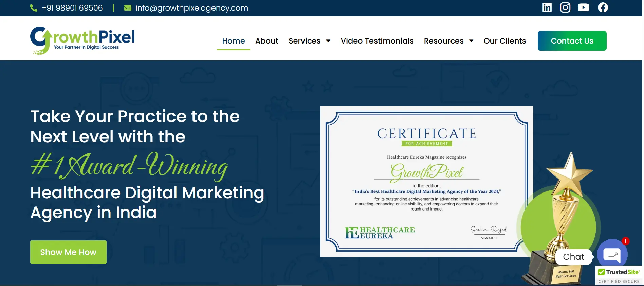Viewport: 644px width, 286px height.
Task: Open the About page
Action: point(267,41)
